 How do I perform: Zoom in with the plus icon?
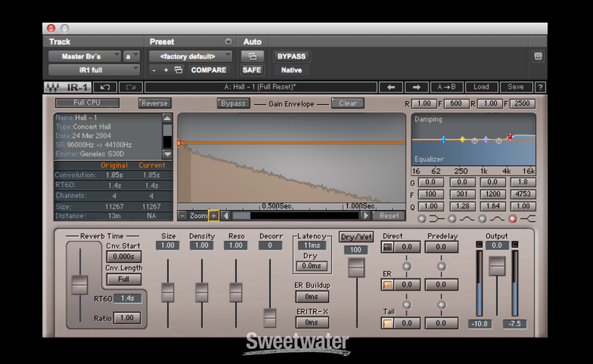click(x=213, y=216)
